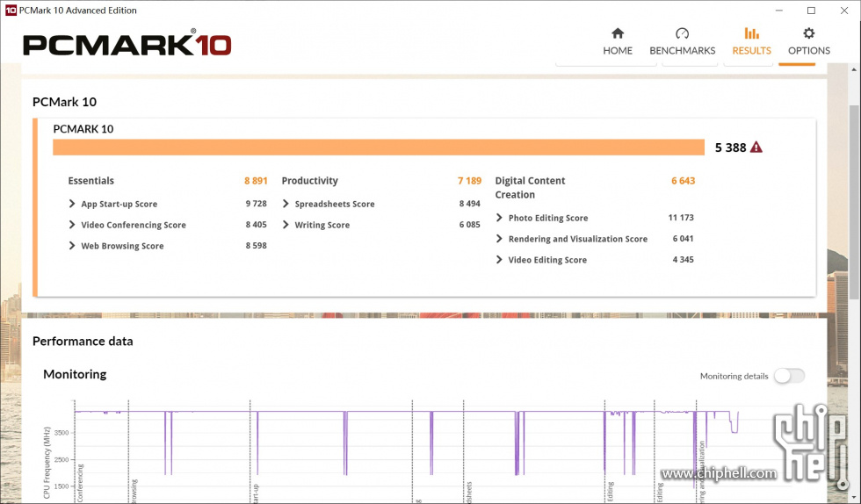The height and width of the screenshot is (504, 861).
Task: Open the Options gear icon
Action: point(809,33)
